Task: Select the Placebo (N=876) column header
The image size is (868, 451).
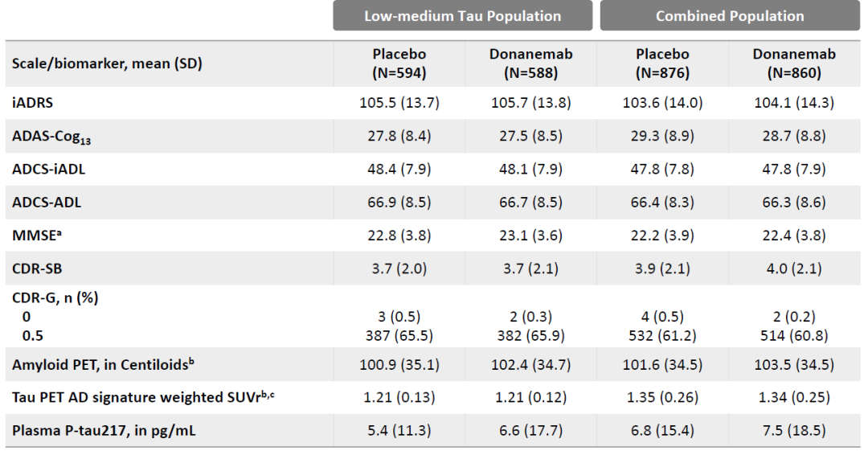Action: point(663,64)
